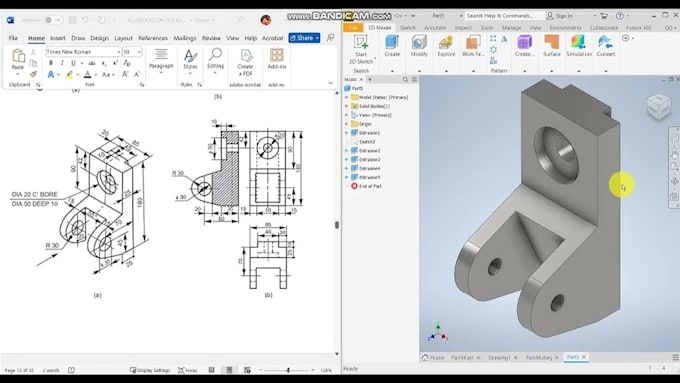
Task: Click Focus button in Word status bar
Action: [x=188, y=370]
